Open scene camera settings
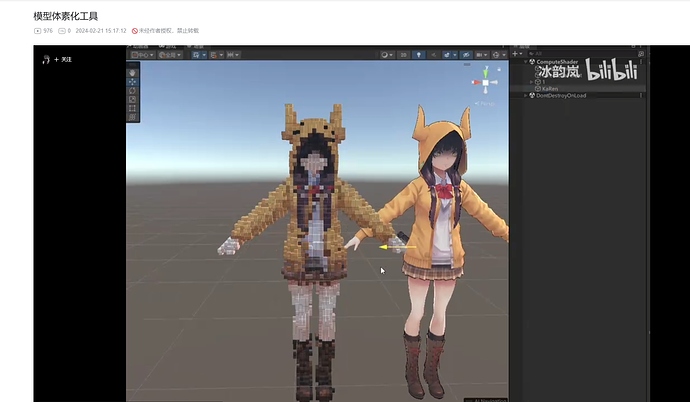This screenshot has width=690, height=402. pos(482,55)
